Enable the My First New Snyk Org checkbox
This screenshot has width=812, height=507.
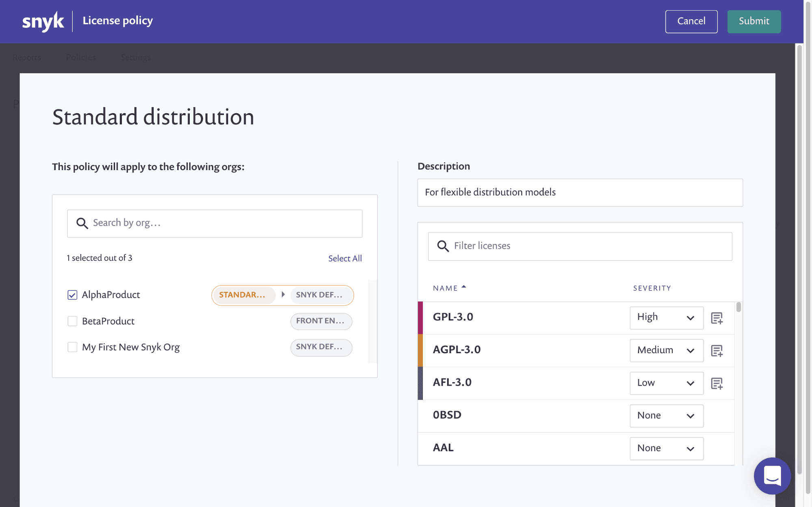coord(72,347)
